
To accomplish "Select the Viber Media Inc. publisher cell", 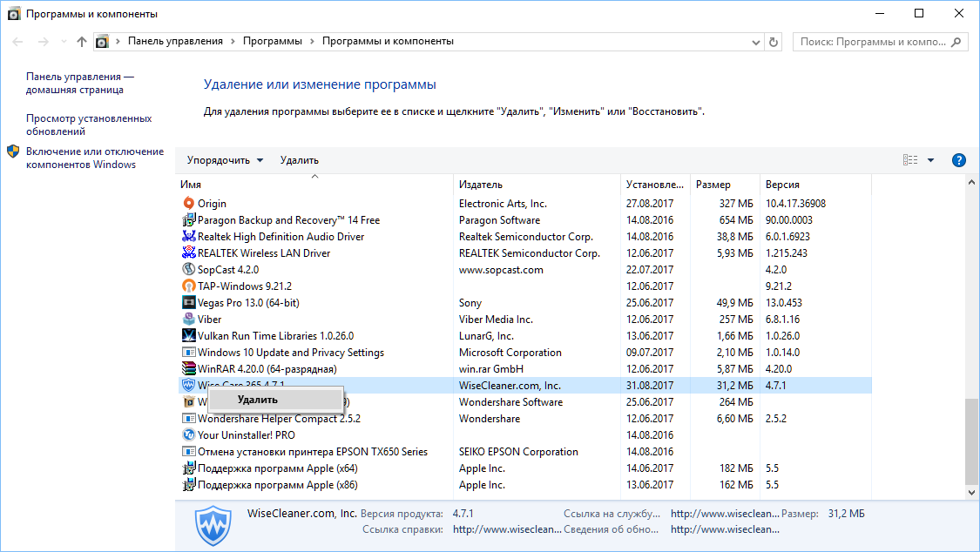I will pyautogui.click(x=496, y=319).
